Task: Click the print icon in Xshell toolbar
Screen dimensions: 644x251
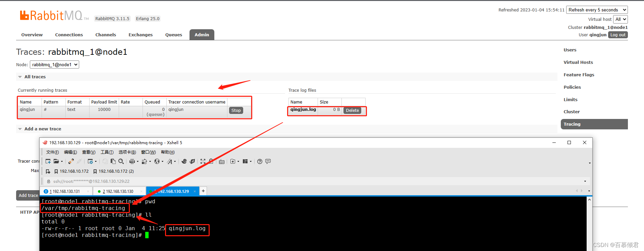Action: click(x=132, y=161)
